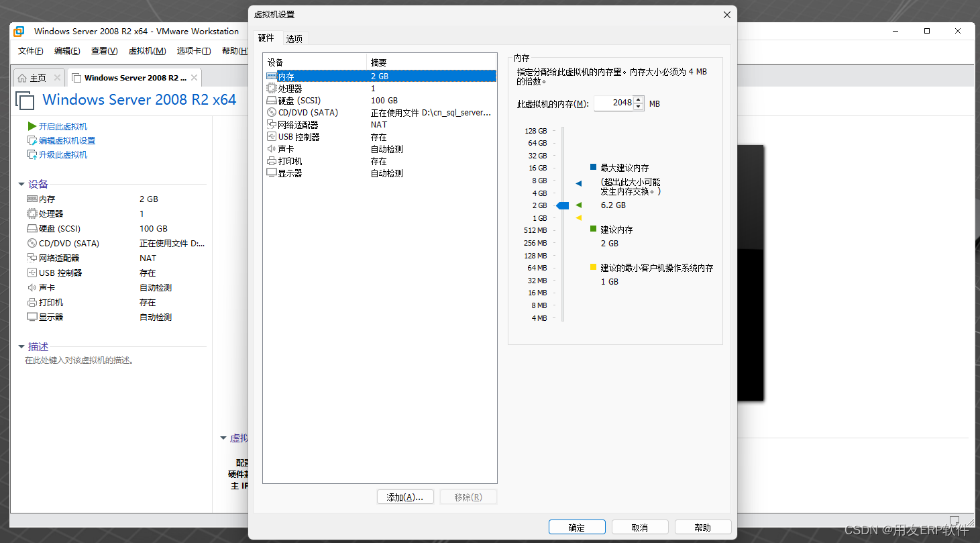Click sound card icon in main window panel
The height and width of the screenshot is (543, 980).
coord(32,288)
